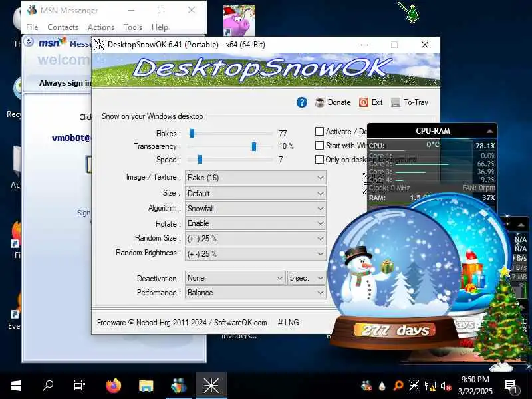Open the blue help question mark icon
The height and width of the screenshot is (399, 532).
tap(302, 102)
